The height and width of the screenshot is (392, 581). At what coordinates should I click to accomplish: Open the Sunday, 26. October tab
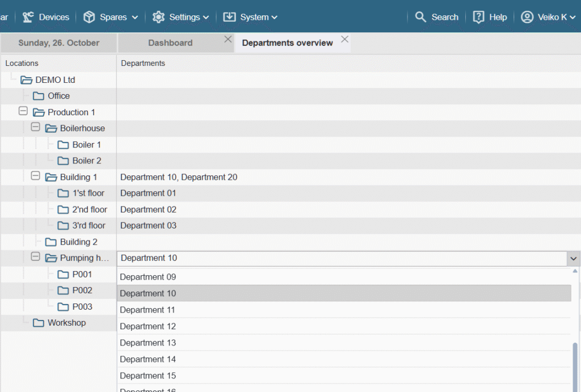[x=58, y=43]
